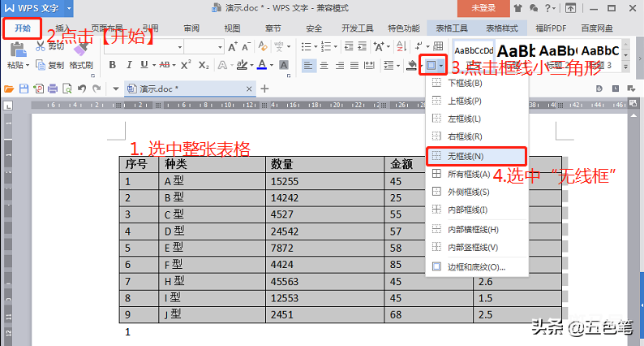The image size is (644, 346).
Task: Open the Paste dropdown arrow
Action: click(x=28, y=66)
